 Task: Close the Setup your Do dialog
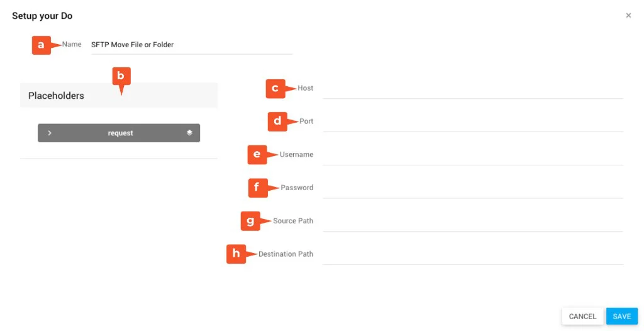click(x=628, y=16)
